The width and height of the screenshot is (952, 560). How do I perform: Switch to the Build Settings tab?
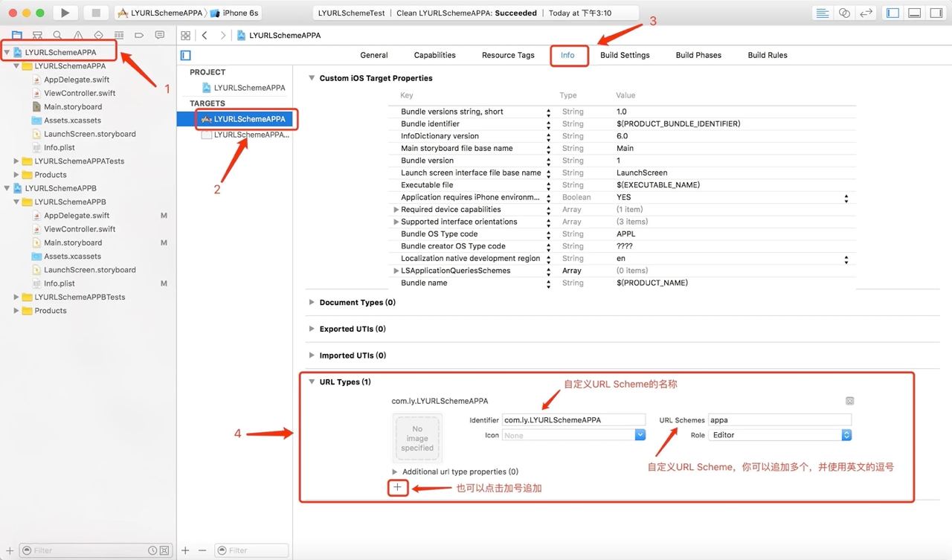[625, 55]
